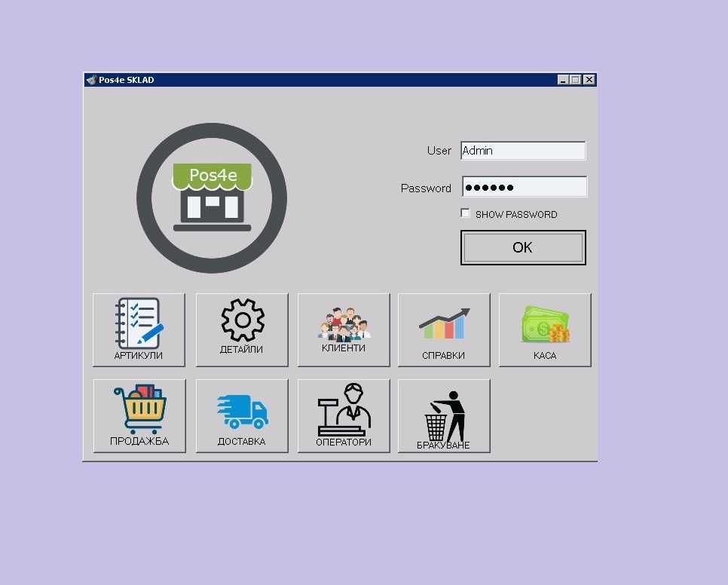Enable the SHOW PASSWORD checkbox
Viewport: 728px width, 585px height.
pyautogui.click(x=465, y=213)
